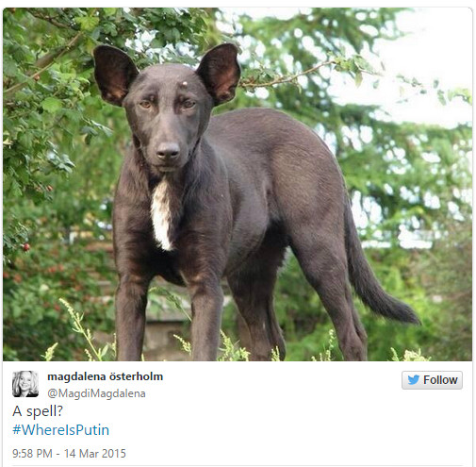
Task: Open the @MagdiMagdalena handle link
Action: click(96, 393)
